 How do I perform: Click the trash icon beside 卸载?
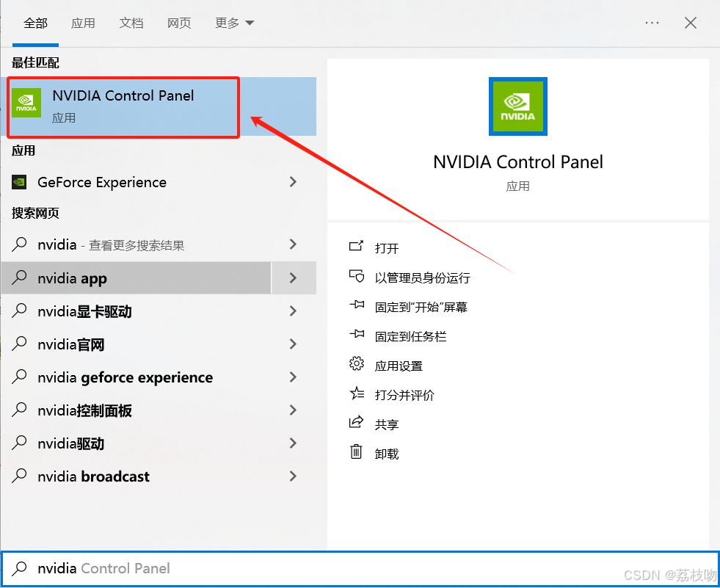[x=356, y=451]
